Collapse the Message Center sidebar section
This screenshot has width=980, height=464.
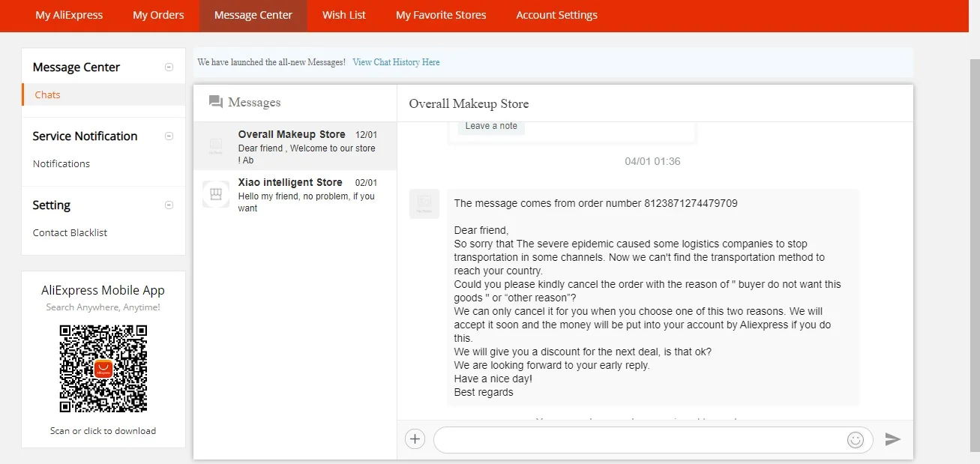[169, 67]
